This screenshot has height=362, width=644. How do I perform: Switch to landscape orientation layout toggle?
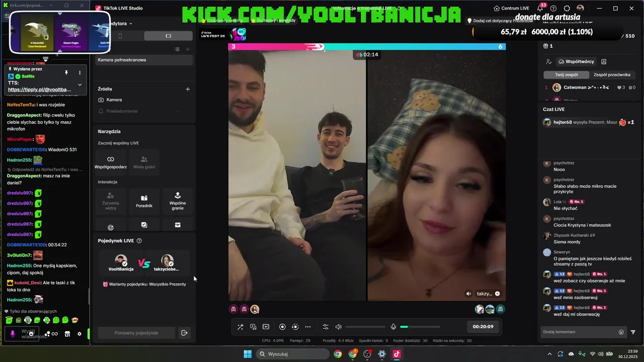pyautogui.click(x=168, y=36)
